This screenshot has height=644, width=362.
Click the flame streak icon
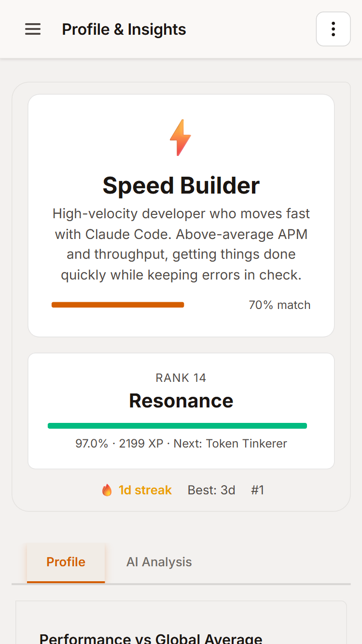[107, 490]
